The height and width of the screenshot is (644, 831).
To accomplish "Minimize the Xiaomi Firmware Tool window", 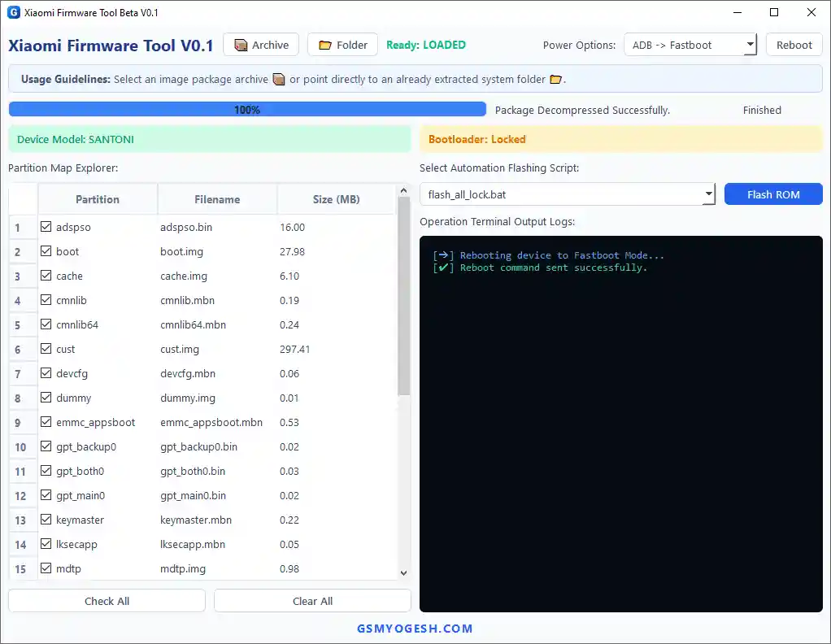I will click(x=737, y=12).
